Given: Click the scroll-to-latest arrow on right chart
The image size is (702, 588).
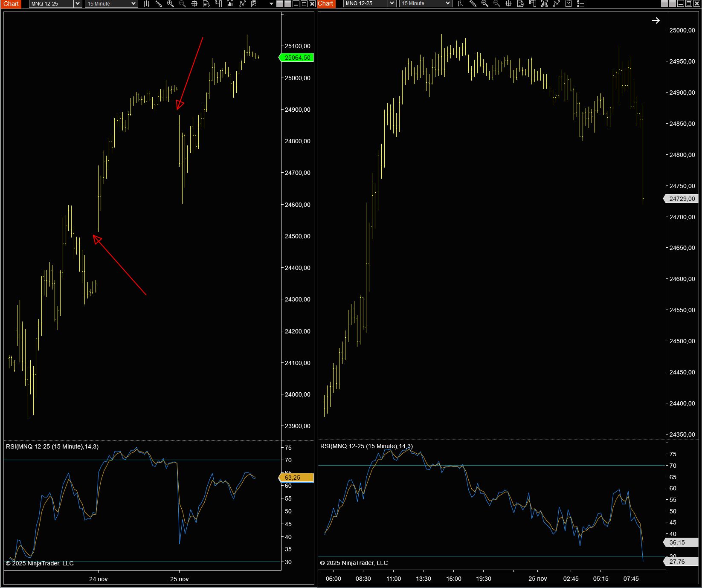Looking at the screenshot, I should pos(656,20).
